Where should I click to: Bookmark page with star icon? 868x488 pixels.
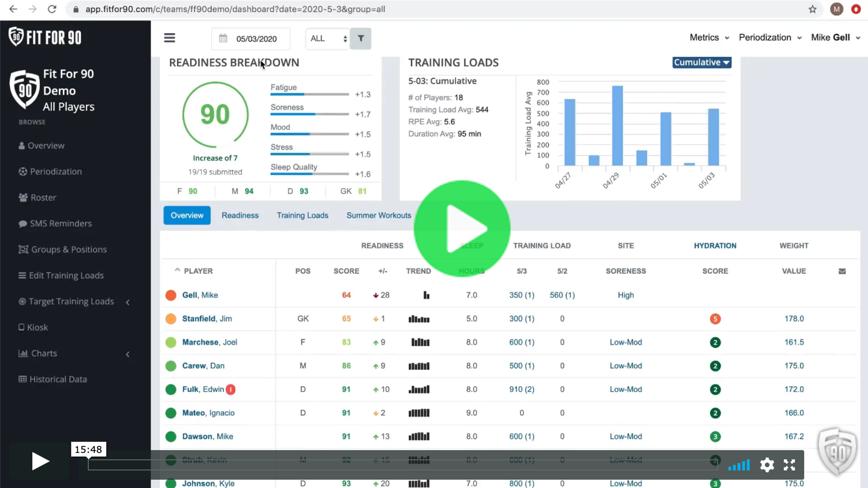coord(813,9)
